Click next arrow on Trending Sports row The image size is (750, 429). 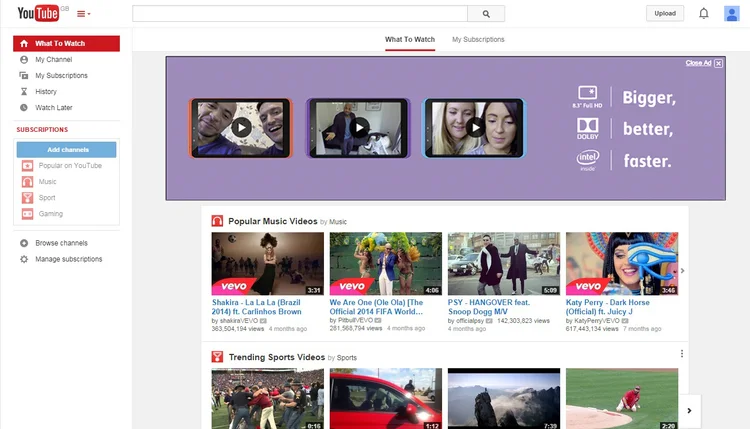689,411
